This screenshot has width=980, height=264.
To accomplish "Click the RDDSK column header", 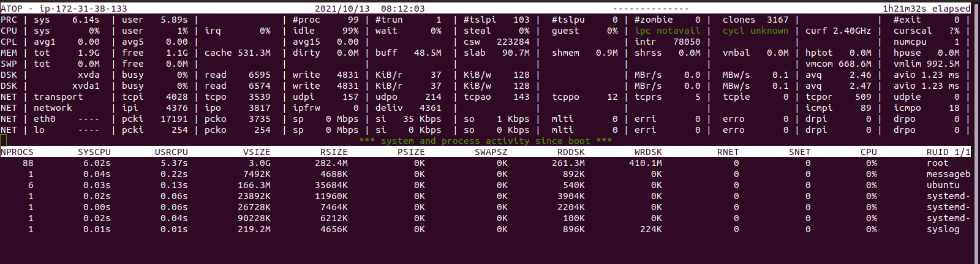I will tap(571, 152).
